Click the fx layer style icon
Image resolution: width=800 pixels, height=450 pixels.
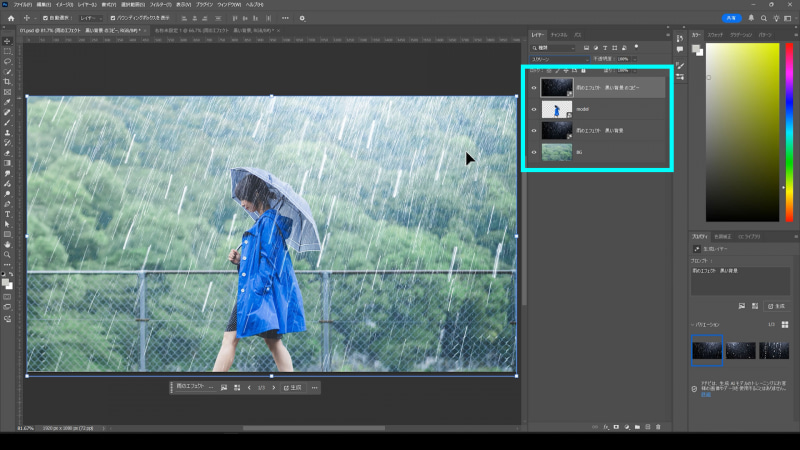606,427
